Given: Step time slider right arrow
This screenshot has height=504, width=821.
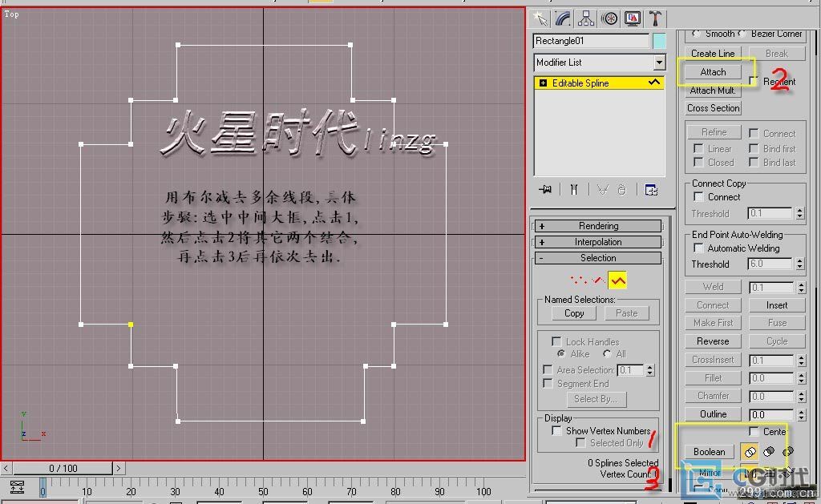Looking at the screenshot, I should point(119,468).
